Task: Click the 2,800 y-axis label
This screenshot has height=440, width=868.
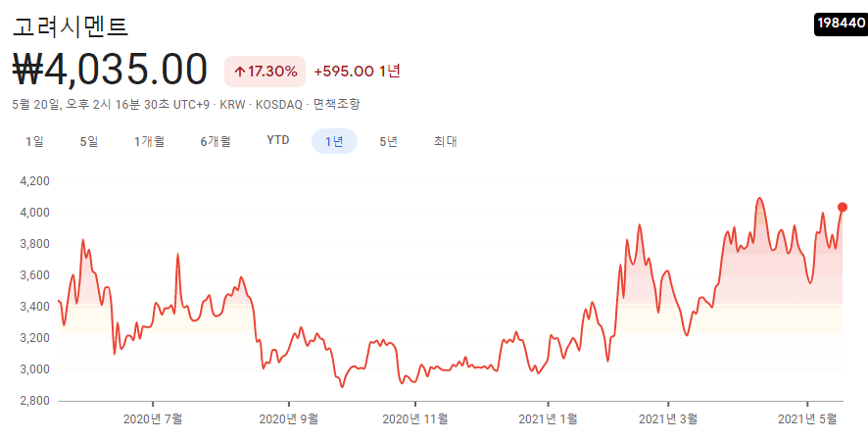Action: tap(35, 401)
